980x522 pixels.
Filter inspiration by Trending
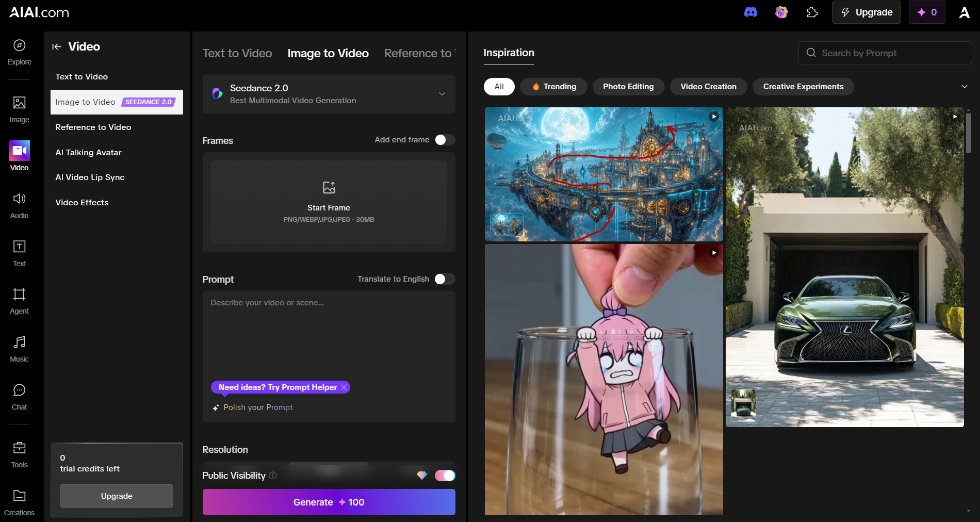pyautogui.click(x=553, y=87)
